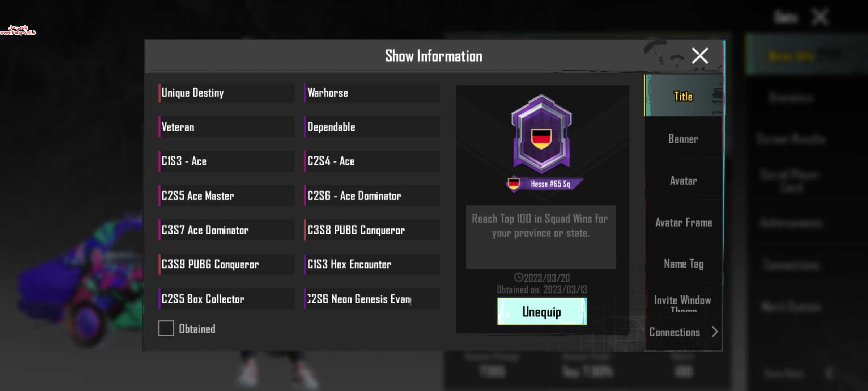The image size is (868, 391).
Task: Select the Unique Destiny title
Action: (x=226, y=93)
